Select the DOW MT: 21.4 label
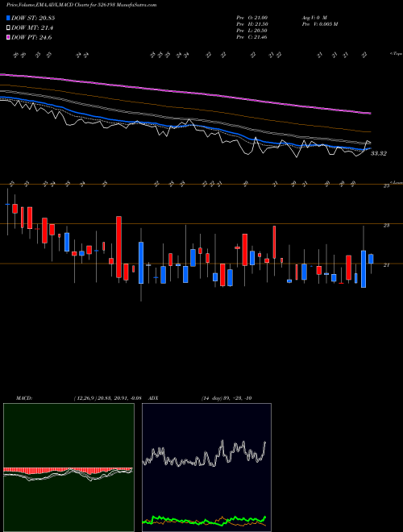Viewport: 403px width, 532px height. click(x=32, y=28)
